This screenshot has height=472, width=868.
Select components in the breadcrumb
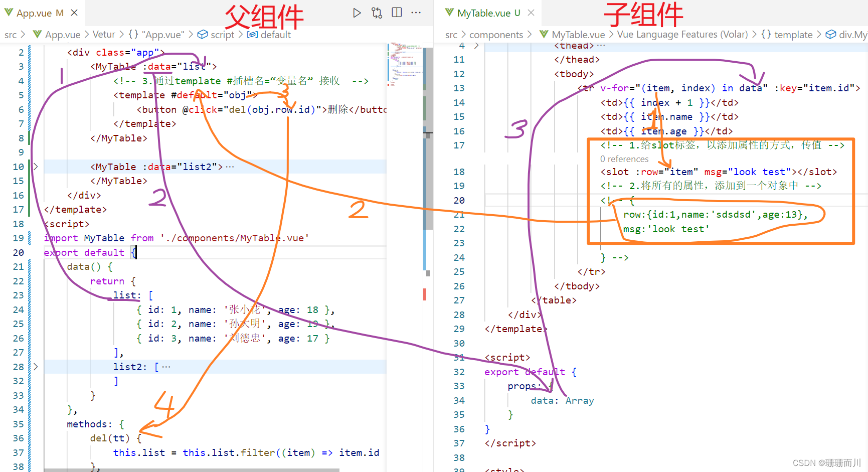tap(496, 35)
